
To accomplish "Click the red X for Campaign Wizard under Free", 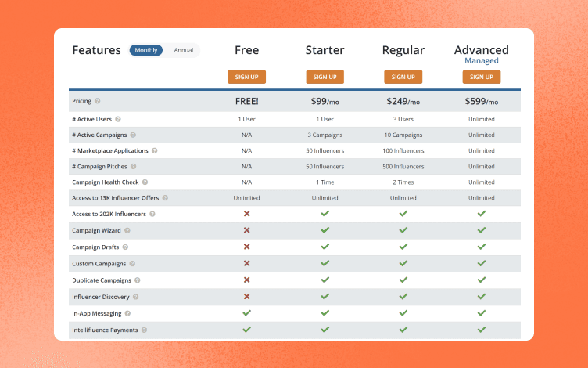I will [x=247, y=230].
